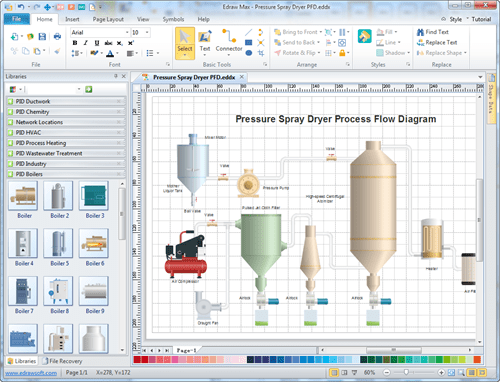Toggle strikethrough text
500x382 pixels.
108,43
